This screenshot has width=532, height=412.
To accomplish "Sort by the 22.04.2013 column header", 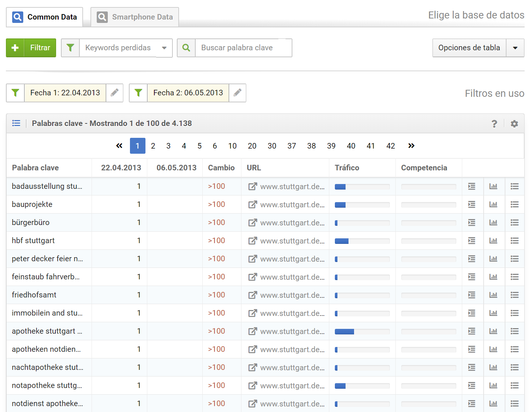I will [x=121, y=168].
